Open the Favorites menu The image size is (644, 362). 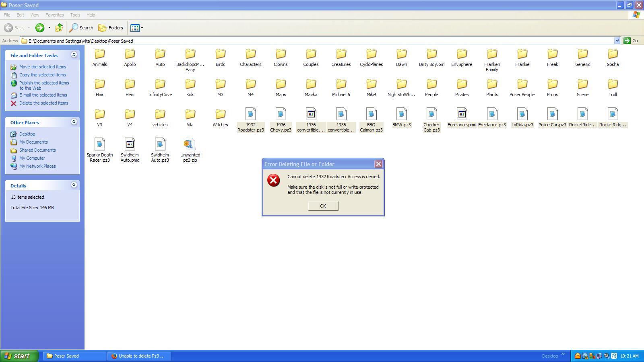click(54, 15)
